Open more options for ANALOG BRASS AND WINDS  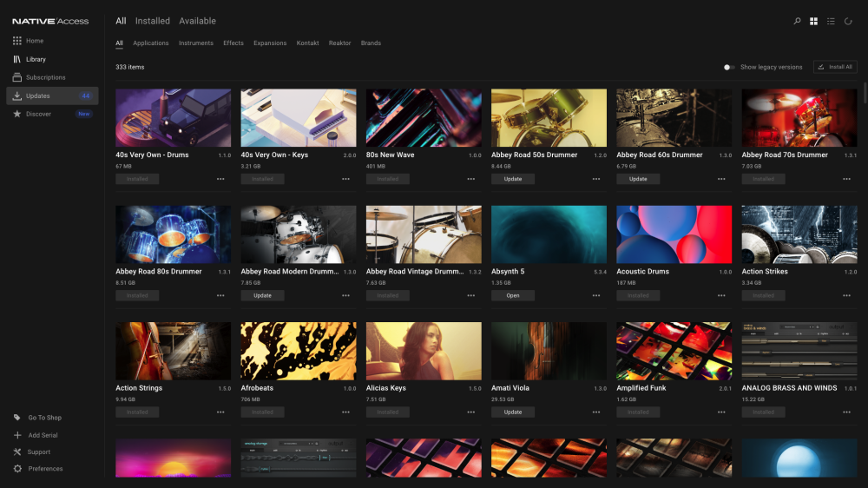coord(846,412)
